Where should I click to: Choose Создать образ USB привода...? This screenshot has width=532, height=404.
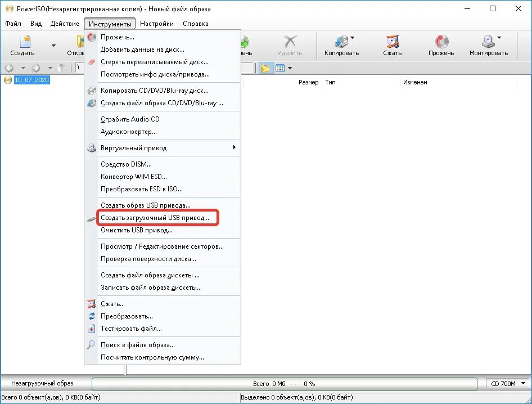point(163,205)
